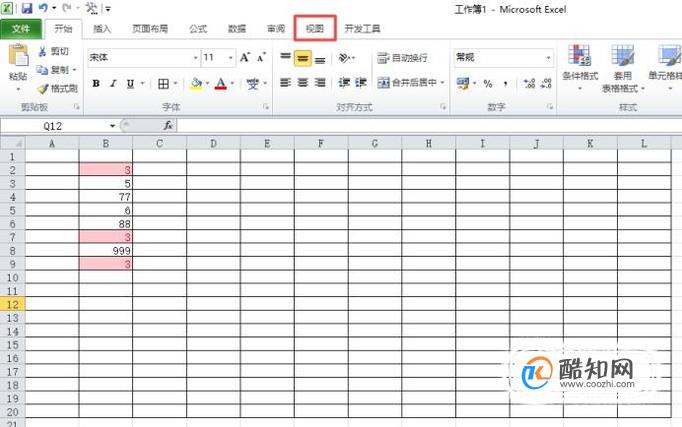Click the decrease decimal icon

tap(546, 83)
